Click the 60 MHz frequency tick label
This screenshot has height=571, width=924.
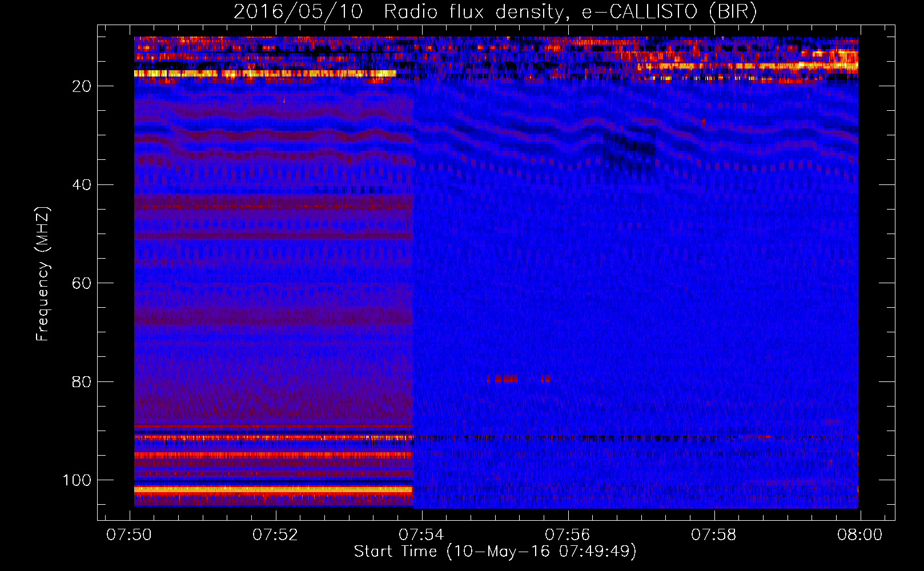82,283
